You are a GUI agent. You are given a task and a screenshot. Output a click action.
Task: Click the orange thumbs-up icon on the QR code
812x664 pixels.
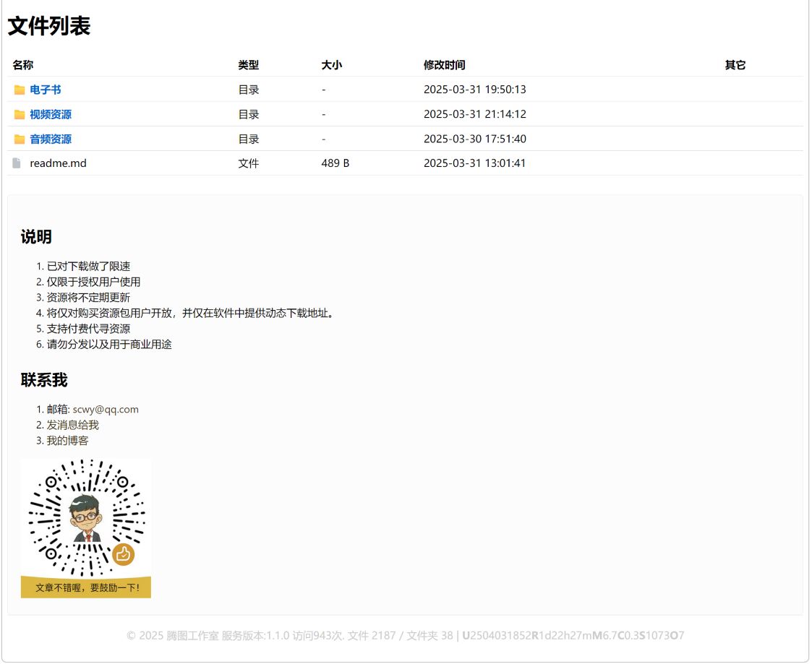click(124, 554)
